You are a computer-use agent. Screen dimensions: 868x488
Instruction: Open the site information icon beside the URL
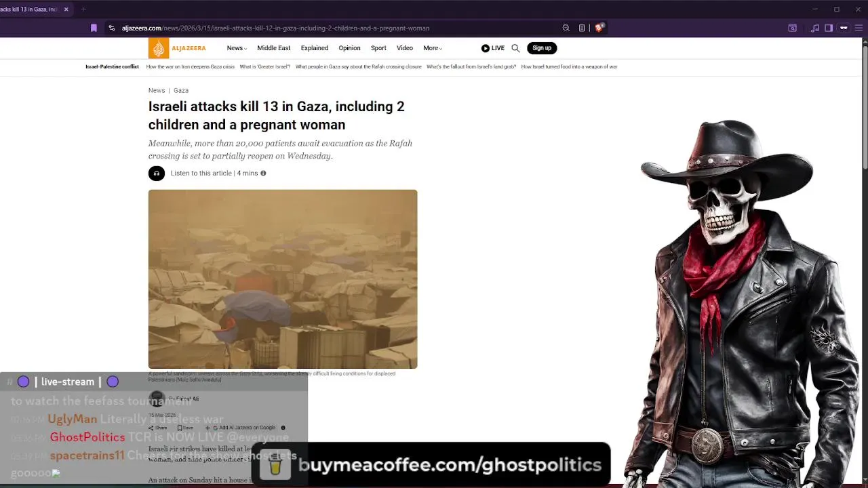112,28
